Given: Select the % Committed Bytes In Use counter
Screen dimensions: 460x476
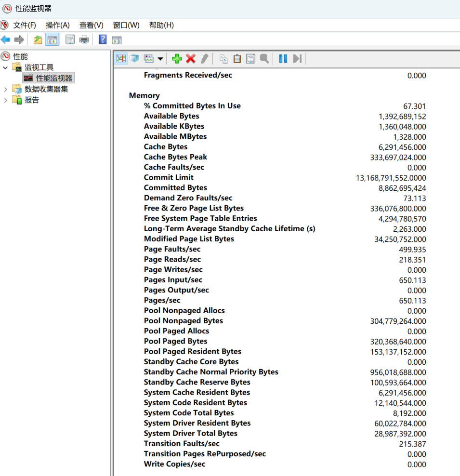Looking at the screenshot, I should coord(192,106).
